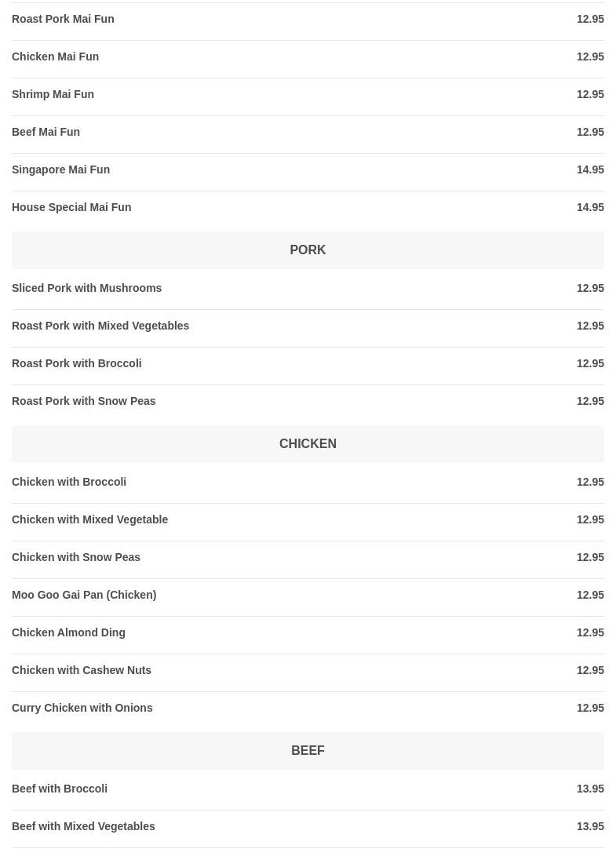616x849 pixels.
Task: Select Chicken with Mixed Vegetable
Action: click(x=90, y=519)
